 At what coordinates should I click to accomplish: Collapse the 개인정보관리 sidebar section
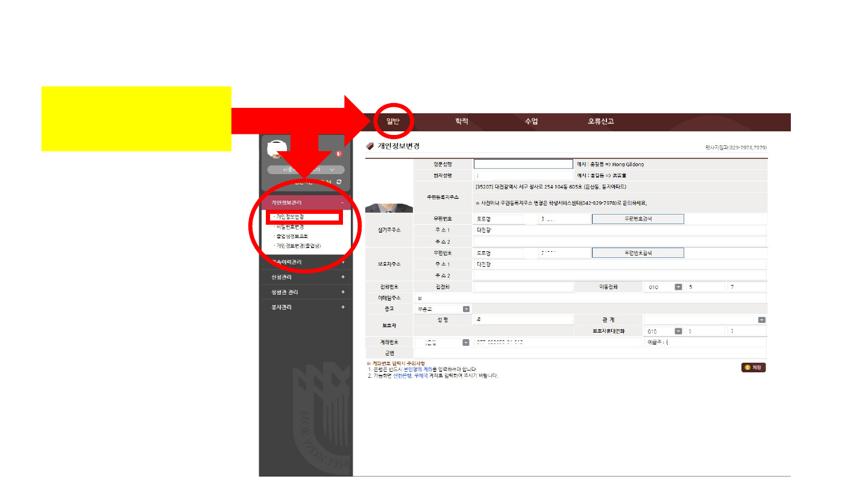click(342, 203)
